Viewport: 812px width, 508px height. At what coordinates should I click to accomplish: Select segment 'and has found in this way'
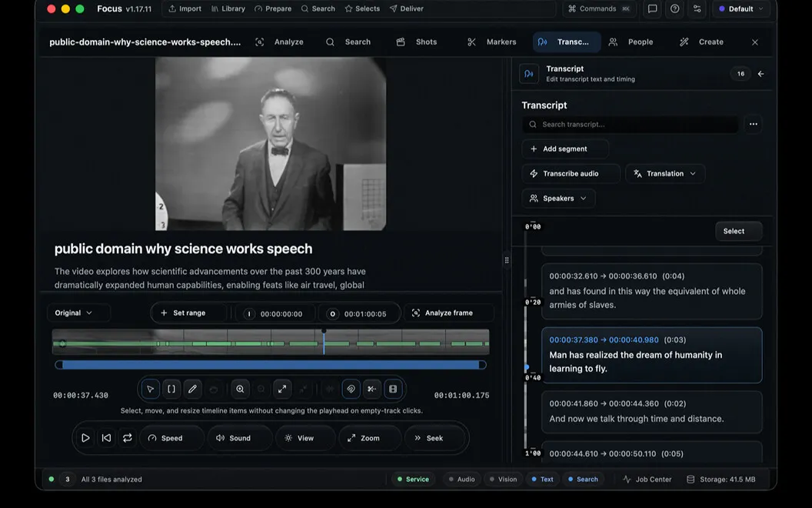[651, 291]
